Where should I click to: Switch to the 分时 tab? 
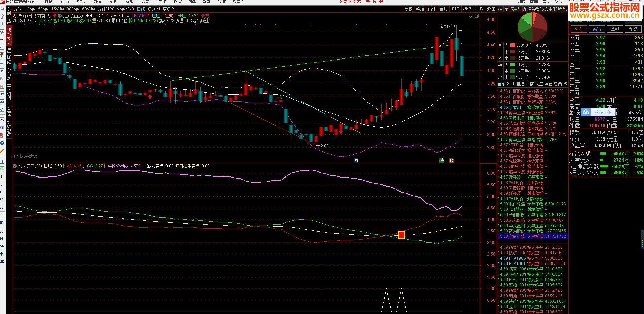18,9
